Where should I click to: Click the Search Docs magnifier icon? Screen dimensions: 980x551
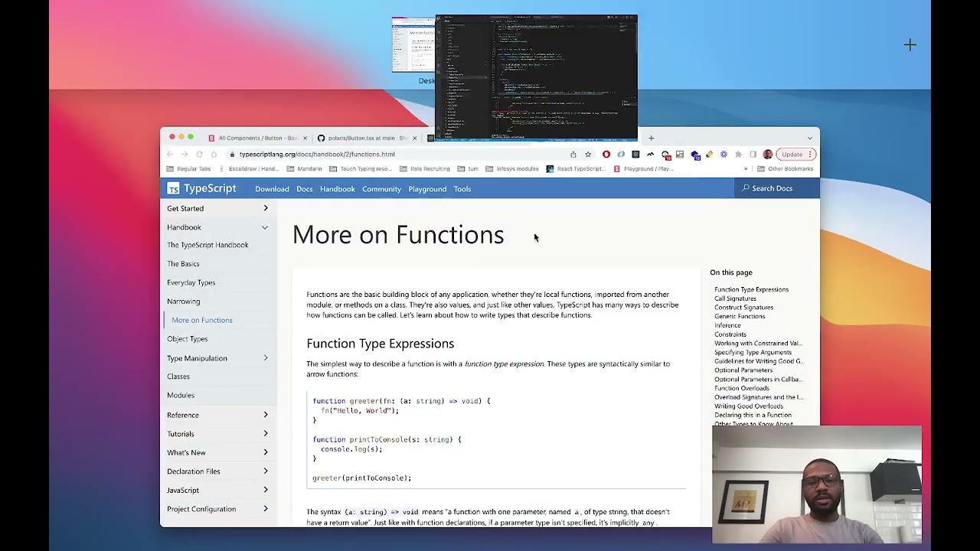click(x=746, y=188)
